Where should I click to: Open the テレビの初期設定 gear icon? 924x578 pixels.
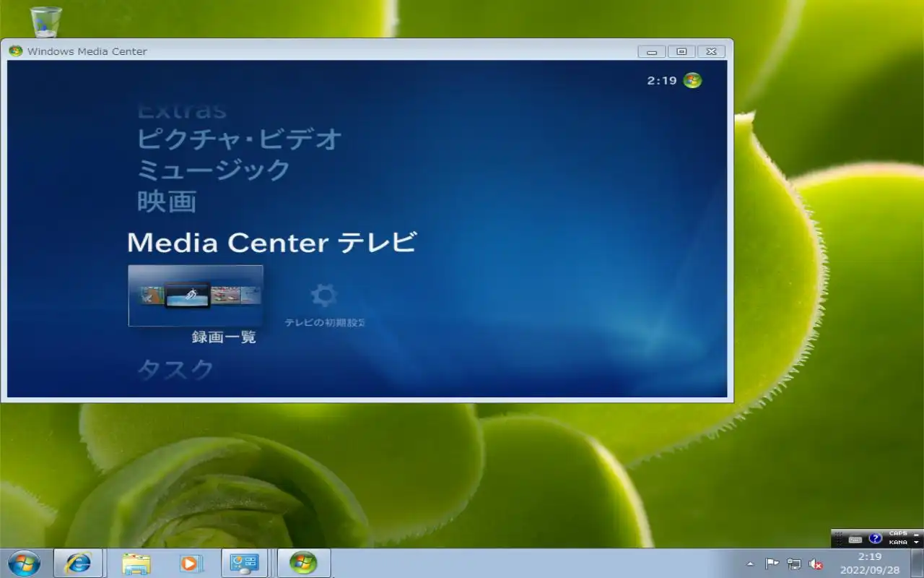point(323,296)
